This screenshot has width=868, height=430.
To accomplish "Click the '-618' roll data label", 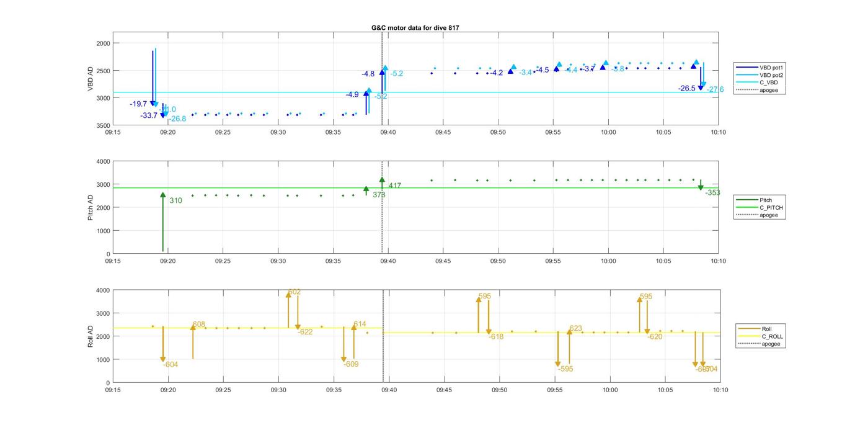I will pyautogui.click(x=496, y=337).
